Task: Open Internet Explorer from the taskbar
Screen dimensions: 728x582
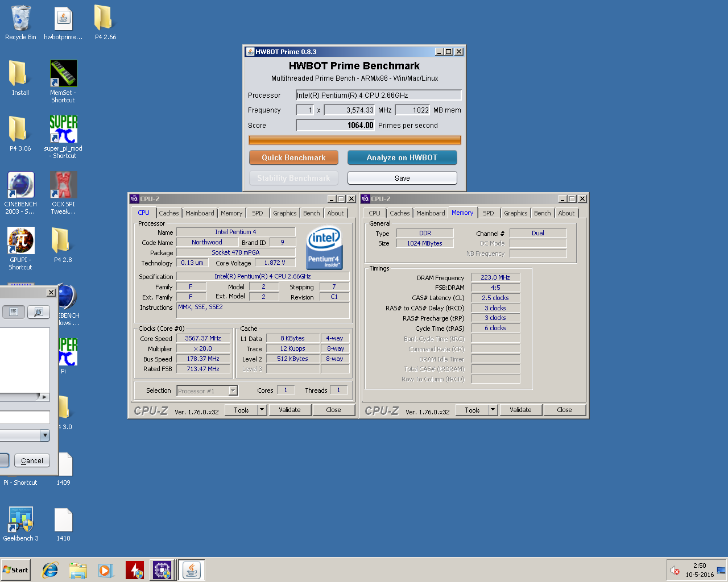Action: 50,570
